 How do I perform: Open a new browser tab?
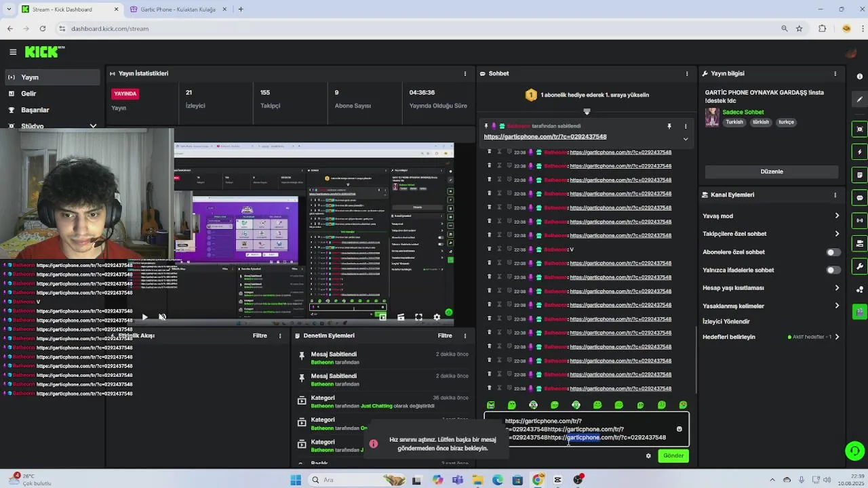click(240, 9)
